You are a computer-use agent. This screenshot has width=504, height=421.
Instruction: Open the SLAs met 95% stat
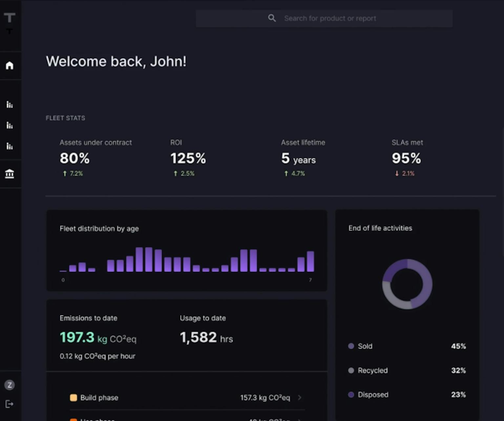[406, 158]
